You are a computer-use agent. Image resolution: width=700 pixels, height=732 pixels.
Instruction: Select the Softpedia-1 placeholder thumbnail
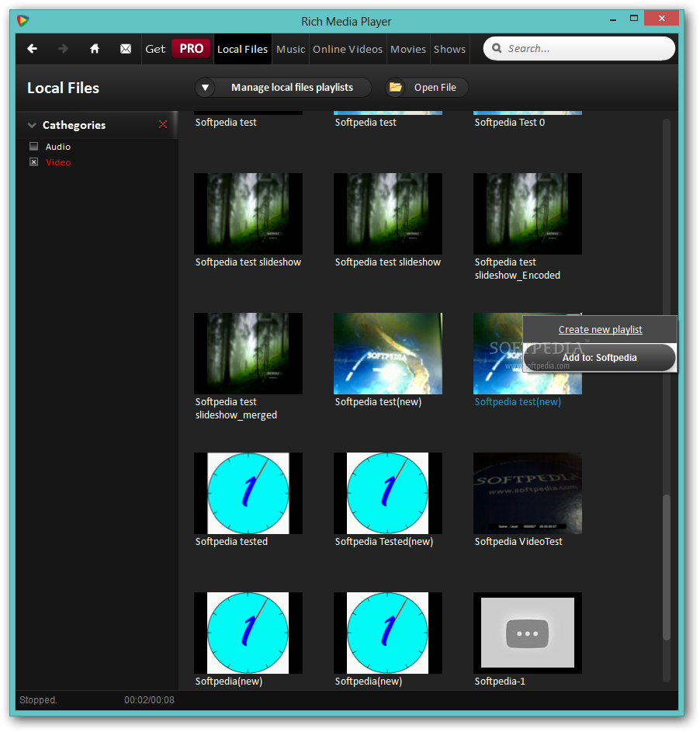pos(528,633)
